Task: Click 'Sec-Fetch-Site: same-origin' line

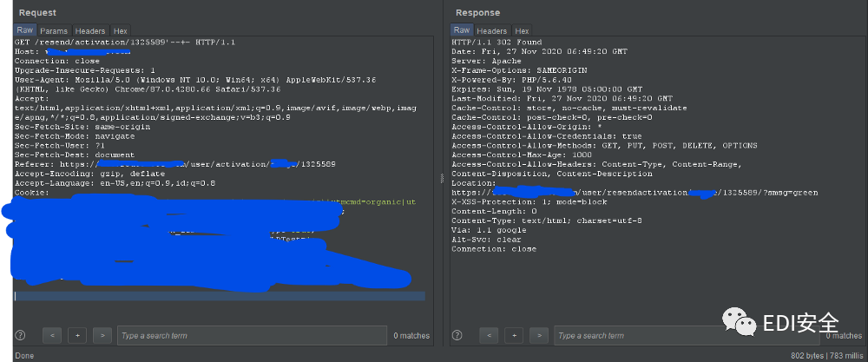Action: pyautogui.click(x=82, y=127)
